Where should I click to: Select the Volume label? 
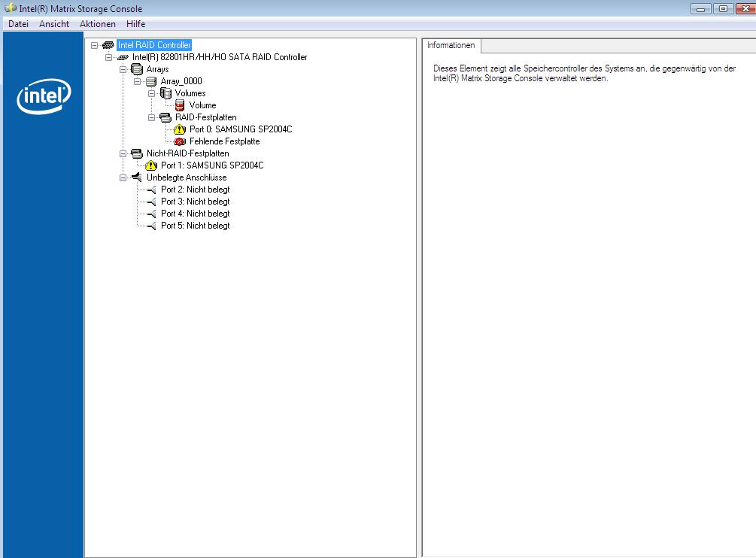pyautogui.click(x=202, y=105)
